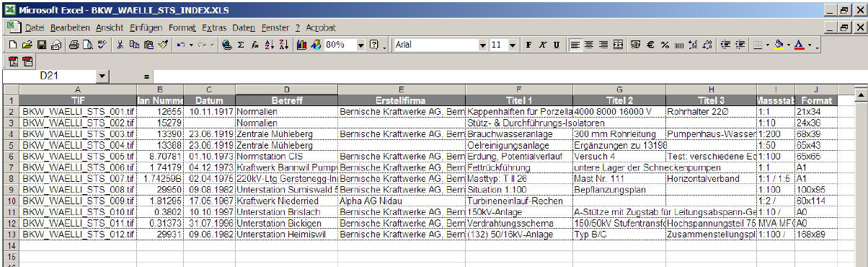The image size is (868, 267).
Task: Increase indent of cell contents
Action: click(740, 45)
